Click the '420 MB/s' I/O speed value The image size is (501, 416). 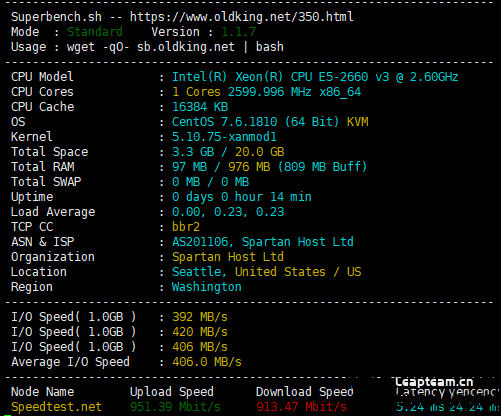point(200,332)
